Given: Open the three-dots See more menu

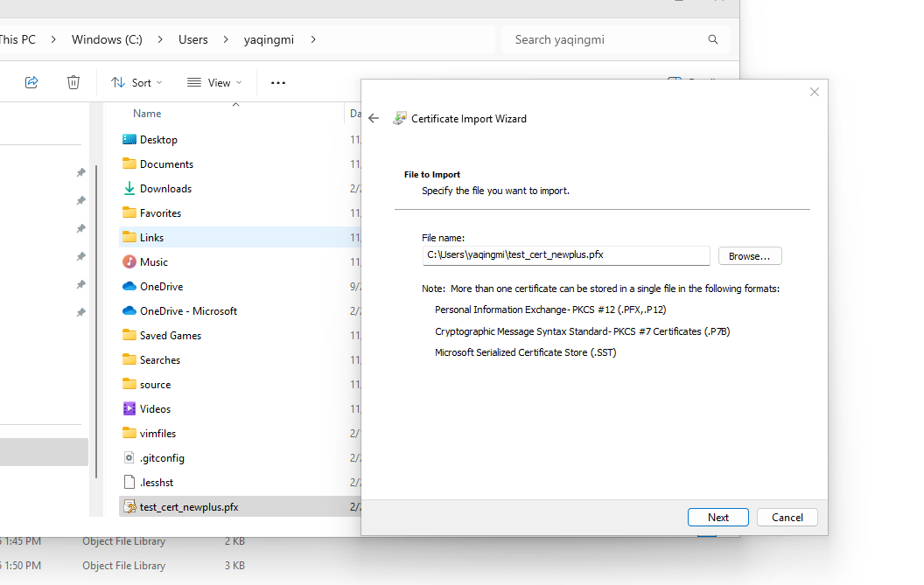Looking at the screenshot, I should [x=278, y=83].
